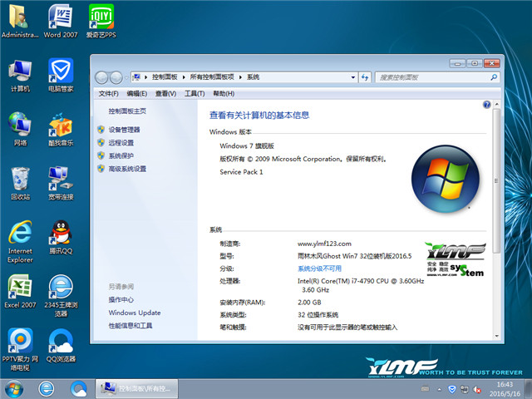Open the Administrator folder icon on desktop
The width and height of the screenshot is (532, 399).
[x=20, y=21]
